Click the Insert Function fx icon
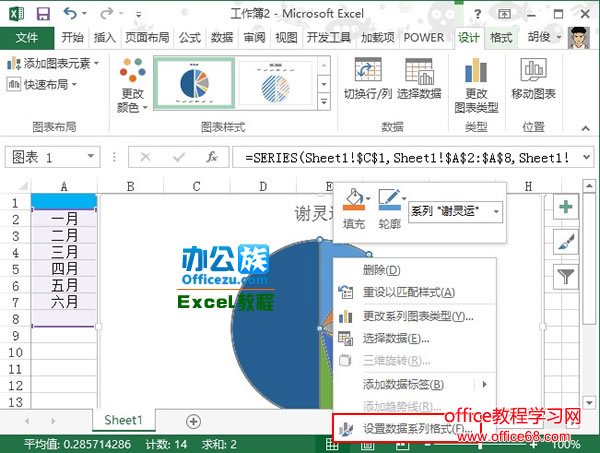This screenshot has width=600, height=453. 211,156
